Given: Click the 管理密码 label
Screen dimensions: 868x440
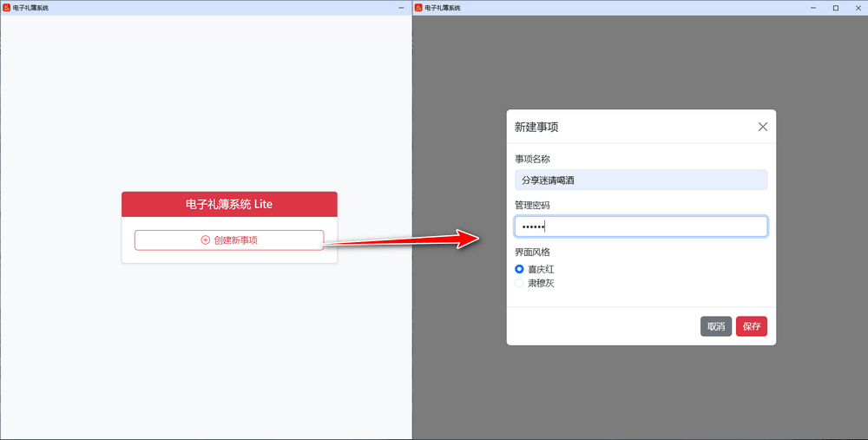Looking at the screenshot, I should [x=532, y=206].
